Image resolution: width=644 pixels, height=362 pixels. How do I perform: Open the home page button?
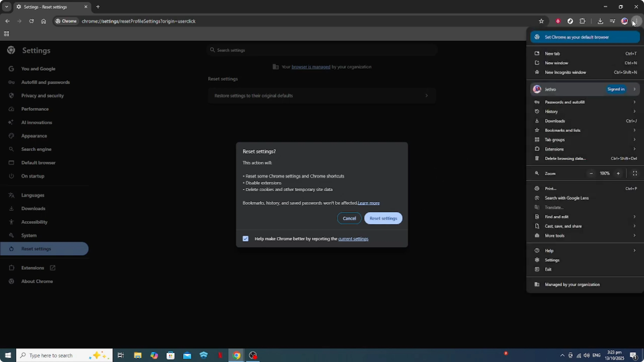tap(44, 21)
